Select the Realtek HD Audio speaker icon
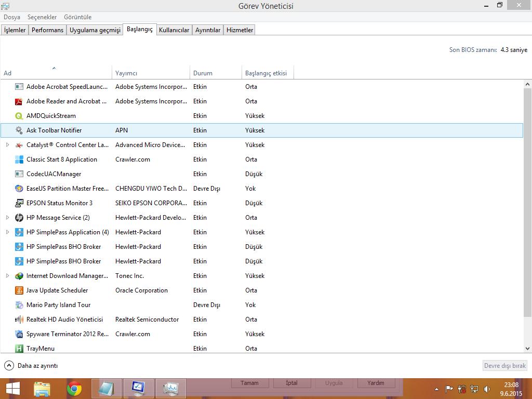Screen dimensions: 532x399 pos(19,320)
